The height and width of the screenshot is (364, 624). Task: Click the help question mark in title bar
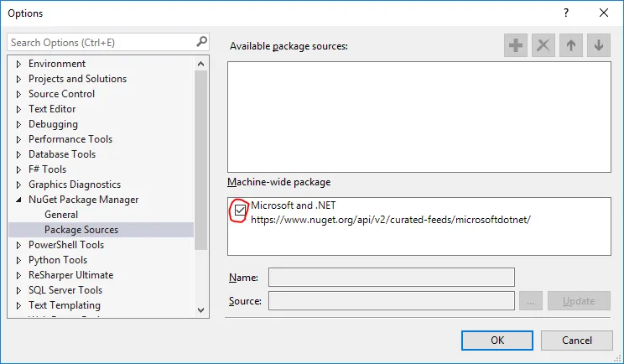[566, 13]
